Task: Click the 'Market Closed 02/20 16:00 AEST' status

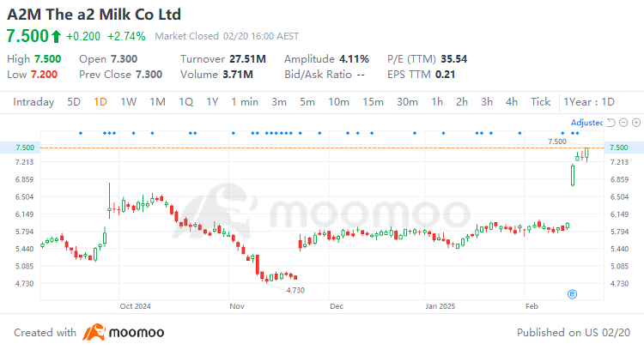Action: tap(227, 36)
